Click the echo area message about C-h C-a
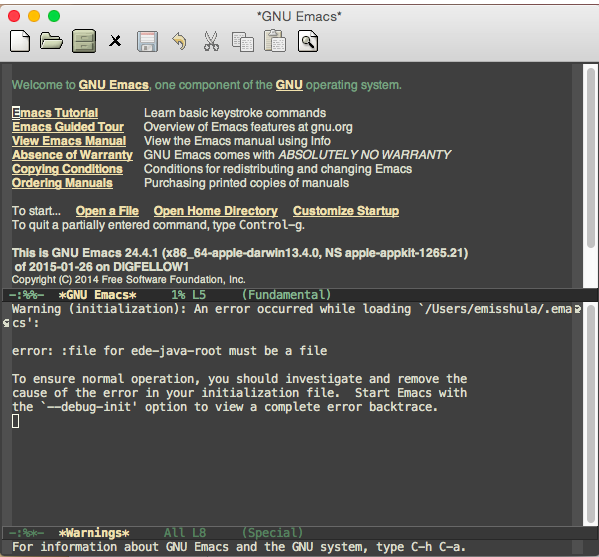The image size is (599, 557). point(239,547)
